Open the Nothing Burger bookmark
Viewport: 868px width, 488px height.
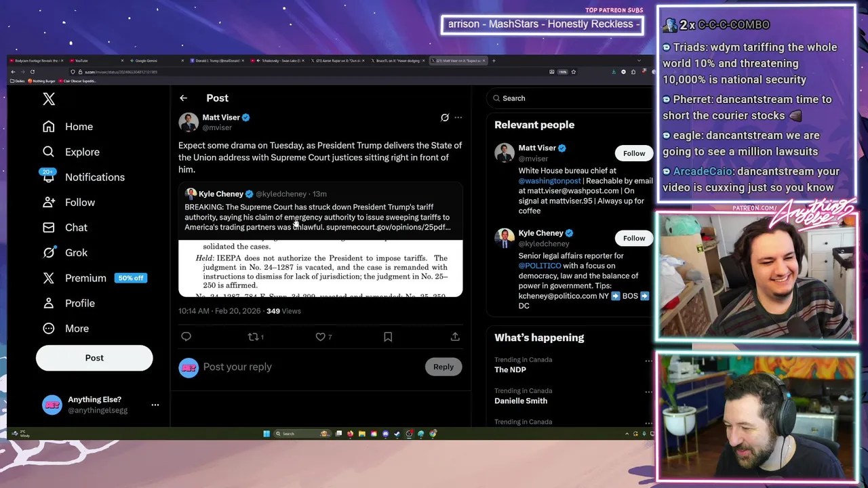[41, 81]
